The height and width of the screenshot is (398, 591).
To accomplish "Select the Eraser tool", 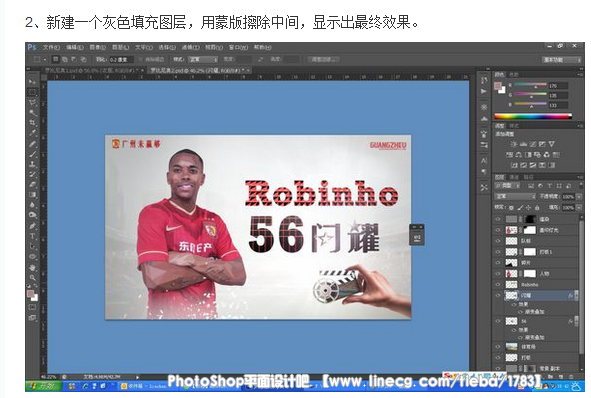I will coord(32,184).
